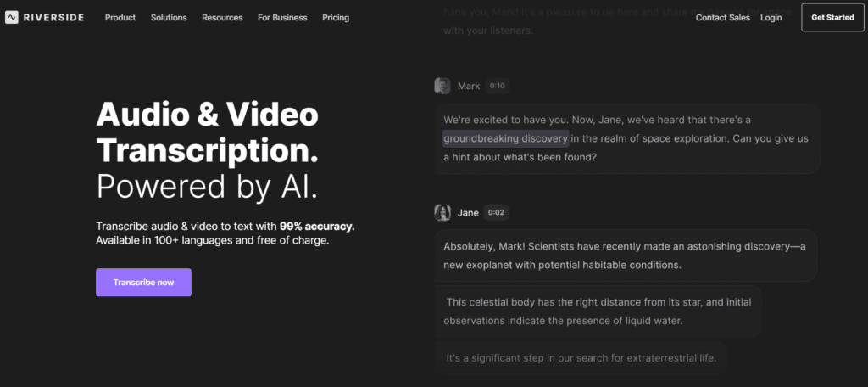868x387 pixels.
Task: Select Mark's 0:10 timestamp badge
Action: click(x=498, y=86)
